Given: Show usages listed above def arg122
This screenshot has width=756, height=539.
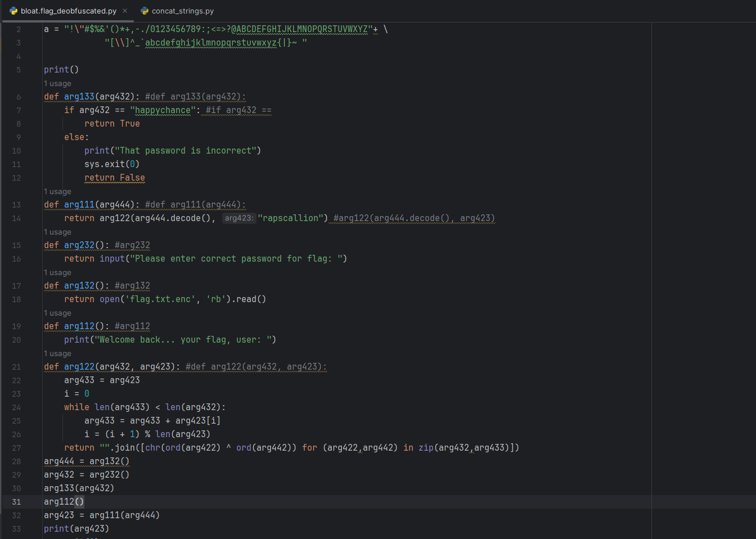Looking at the screenshot, I should tap(57, 353).
